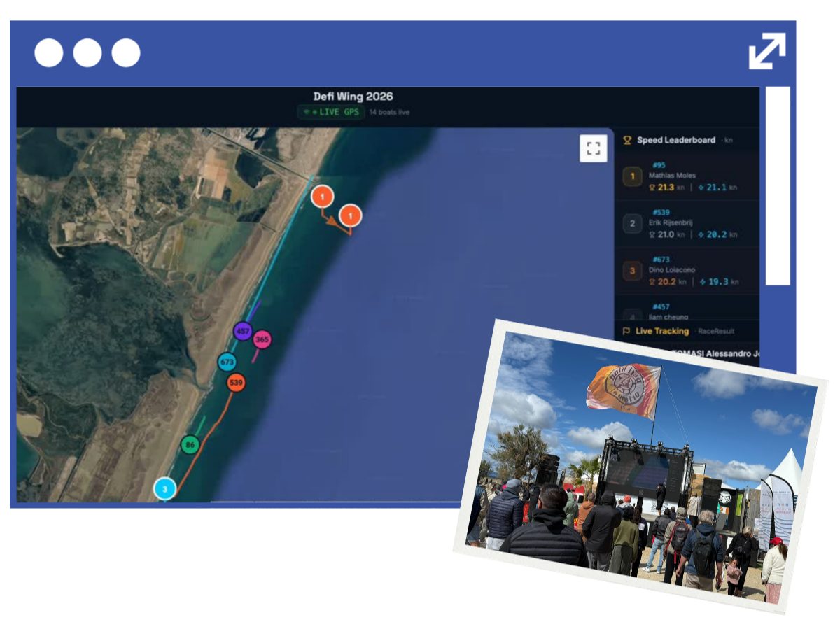Image resolution: width=840 pixels, height=629 pixels.
Task: Open Mathias Moles leaderboard entry
Action: [686, 177]
